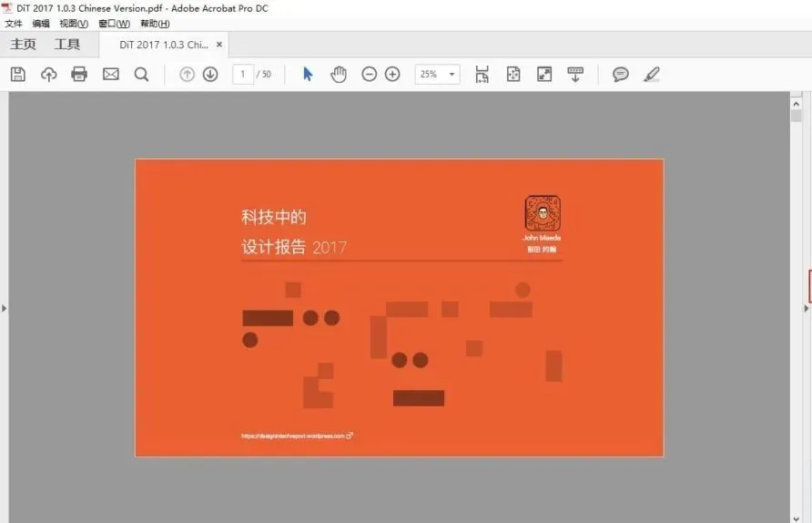Click John Maeda avatar on cover
The width and height of the screenshot is (812, 523).
(543, 213)
